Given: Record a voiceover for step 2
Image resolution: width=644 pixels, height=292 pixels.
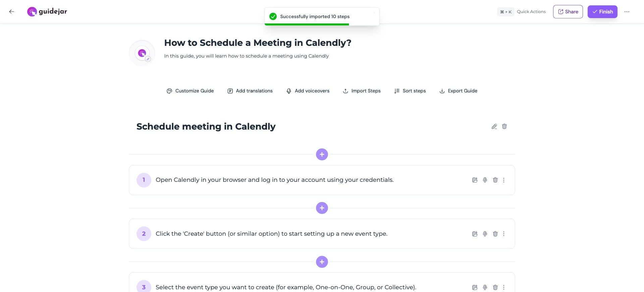Looking at the screenshot, I should (485, 234).
